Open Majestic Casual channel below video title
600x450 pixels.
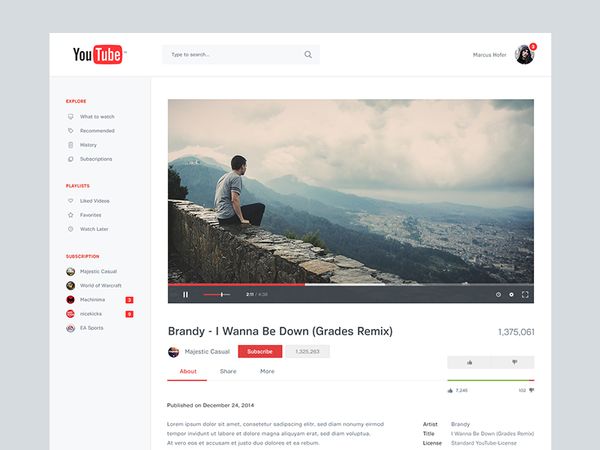coord(207,352)
